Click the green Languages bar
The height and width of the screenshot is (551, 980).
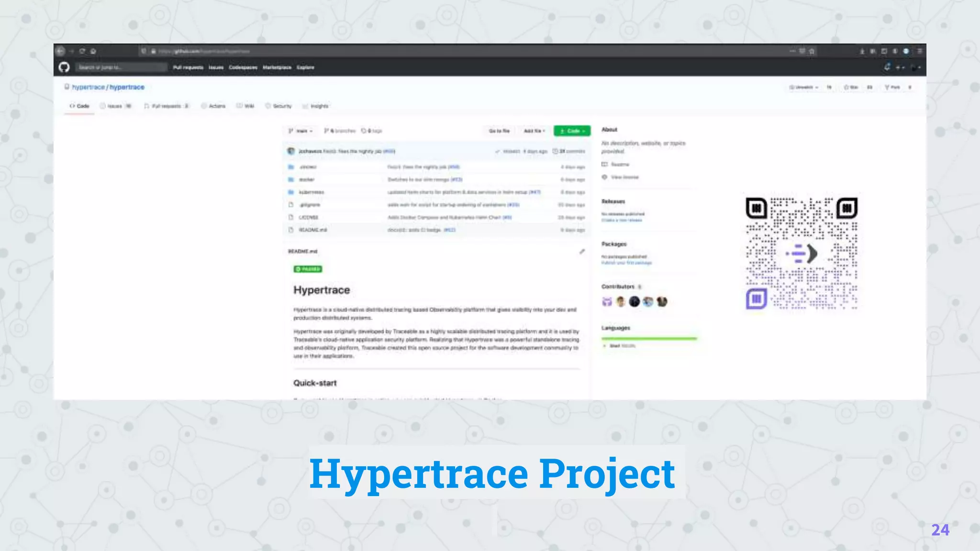click(649, 339)
